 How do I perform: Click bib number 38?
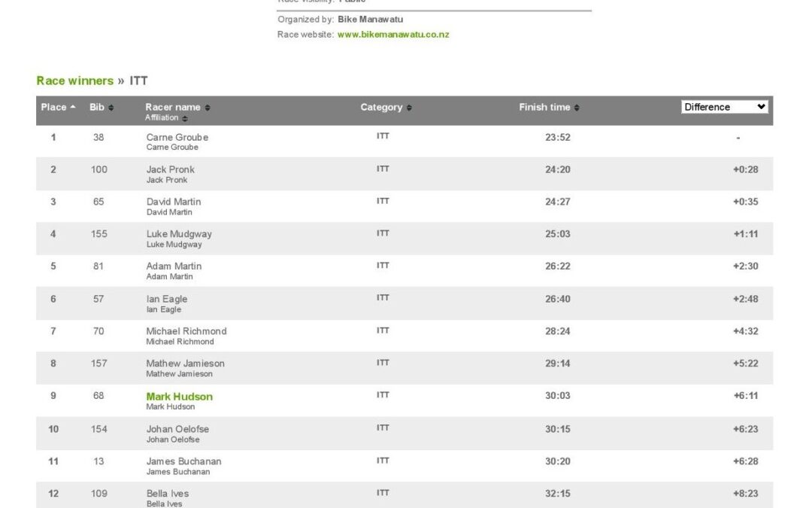tap(97, 137)
